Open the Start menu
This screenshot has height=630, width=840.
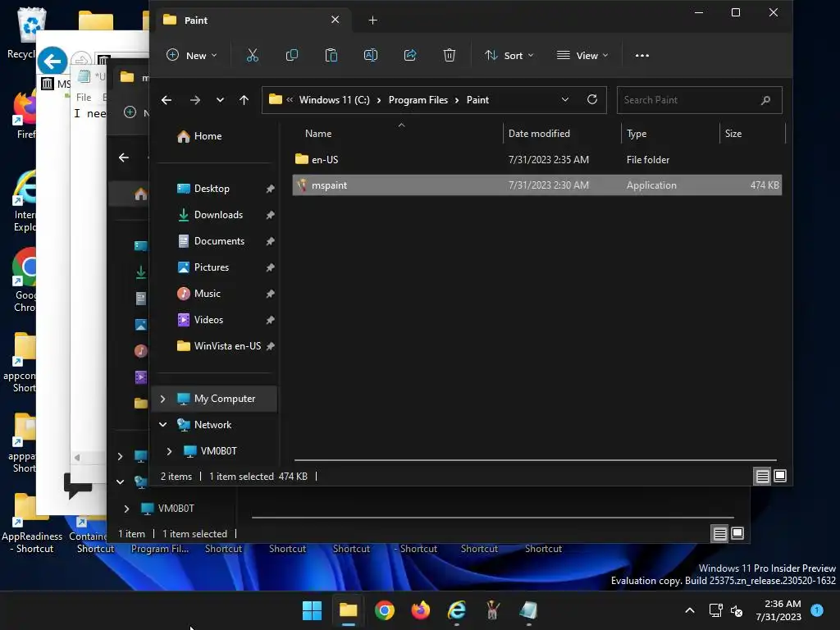(x=312, y=610)
